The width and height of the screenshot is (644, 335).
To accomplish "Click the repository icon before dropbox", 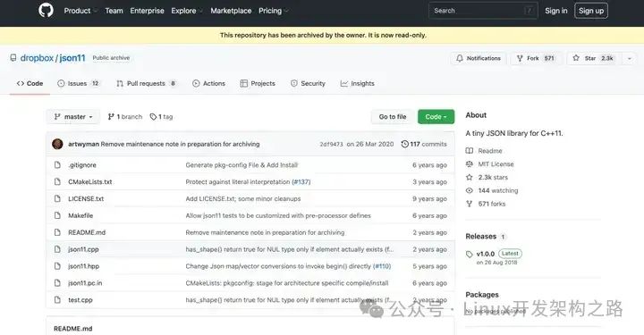I will click(13, 58).
